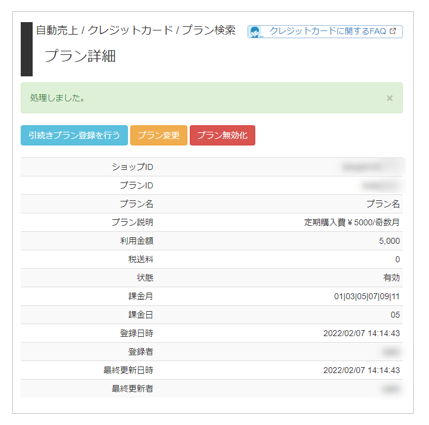Click the プラン詳細 heading
This screenshot has width=429, height=425.
point(80,56)
